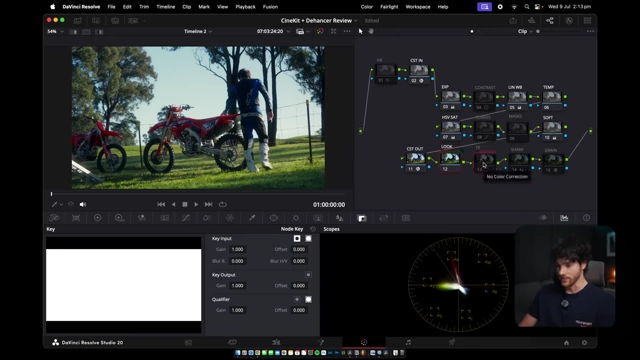This screenshot has width=640, height=360.
Task: Show the Scopes panel icon
Action: (x=564, y=218)
